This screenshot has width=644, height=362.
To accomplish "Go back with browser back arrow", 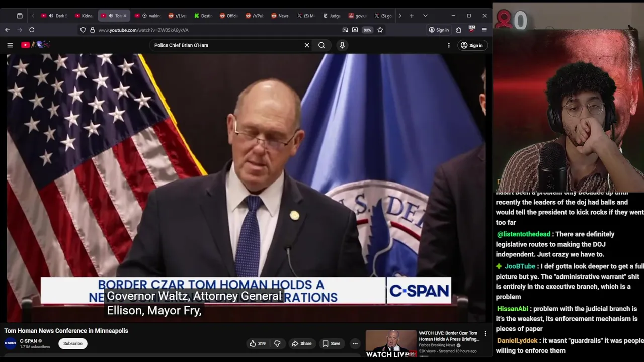I will tap(8, 30).
